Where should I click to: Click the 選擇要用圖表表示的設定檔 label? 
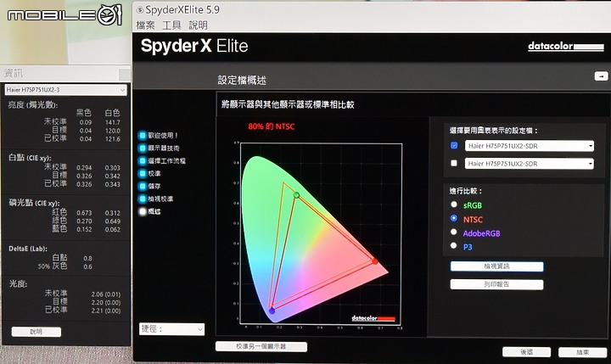(x=493, y=131)
